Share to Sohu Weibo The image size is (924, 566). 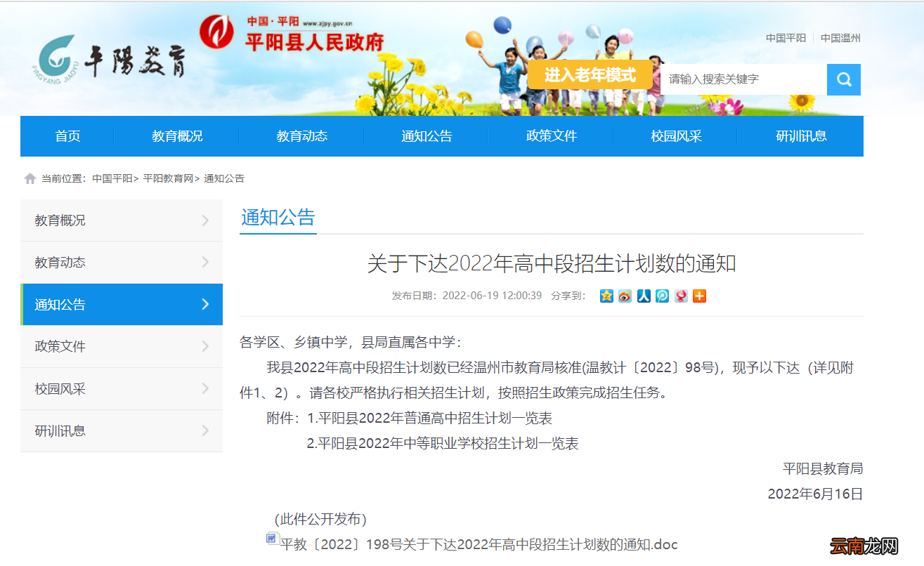click(x=680, y=296)
